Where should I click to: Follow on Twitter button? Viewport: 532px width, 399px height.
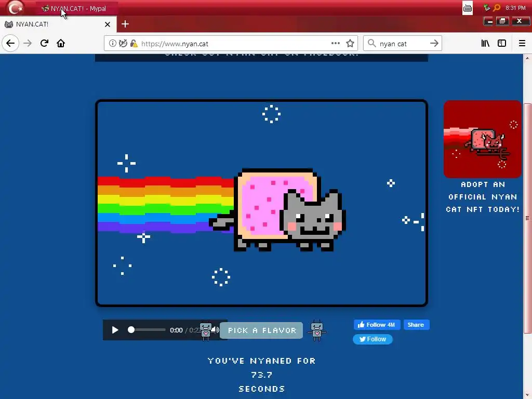[x=373, y=339]
